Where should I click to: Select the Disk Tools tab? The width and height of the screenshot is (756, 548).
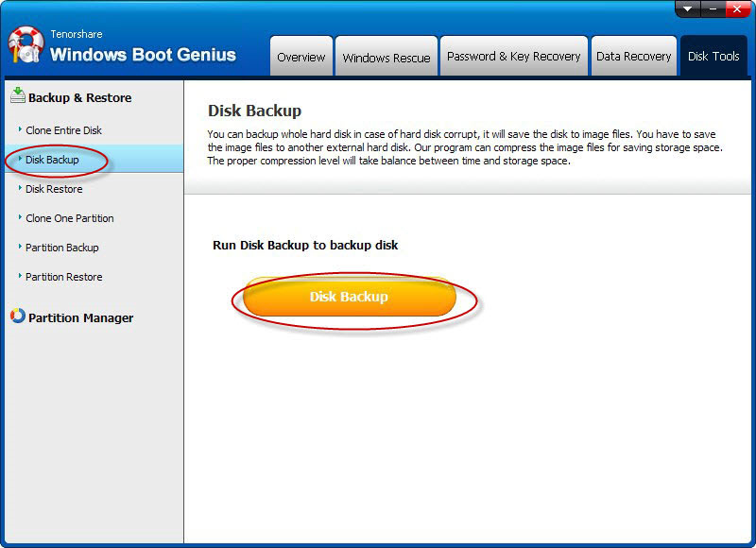point(713,57)
